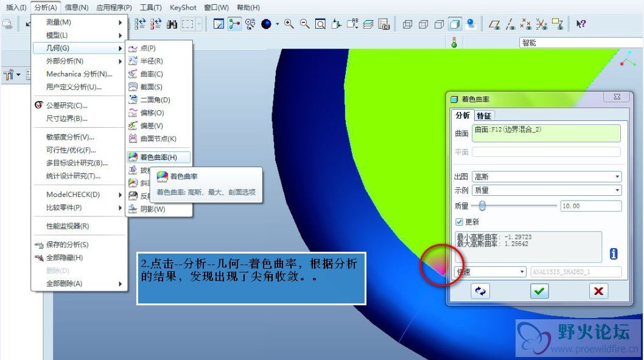Image resolution: width=644 pixels, height=360 pixels.
Task: Select Mechanica 分析(N) menu entry
Action: click(x=79, y=74)
